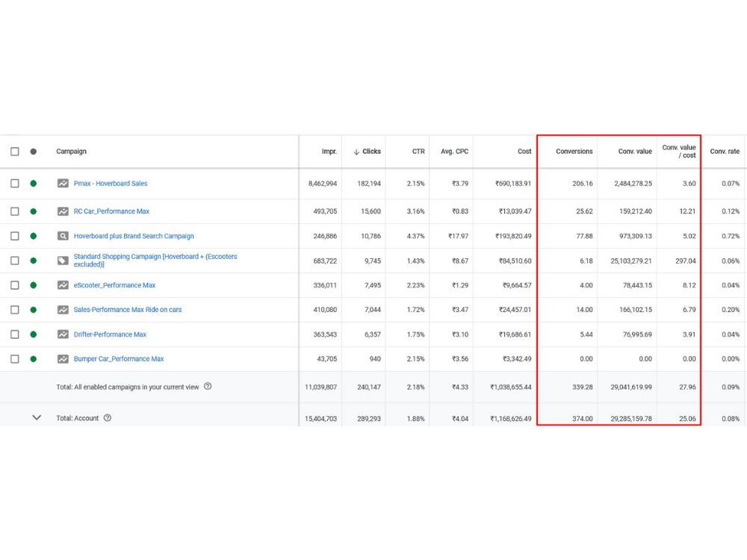Select the Drifter-Performance Max checkbox
Screen dimensions: 747x560
[x=15, y=335]
